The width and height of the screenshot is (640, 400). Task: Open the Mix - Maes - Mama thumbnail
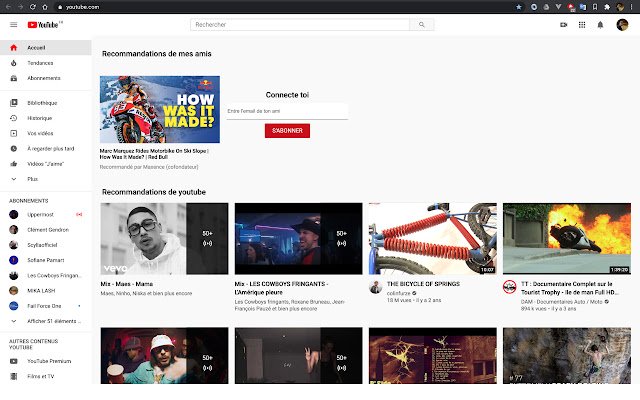tap(164, 238)
